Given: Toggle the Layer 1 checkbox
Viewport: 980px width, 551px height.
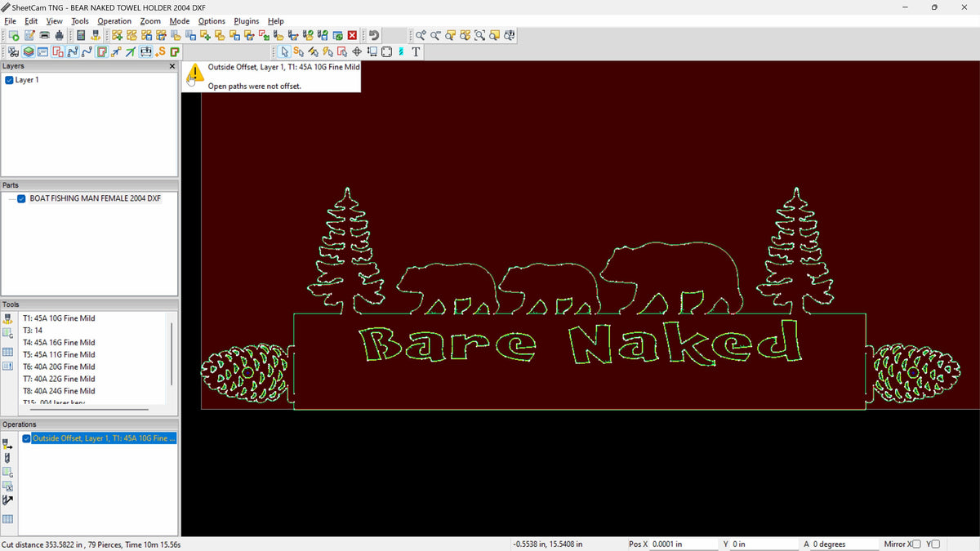Looking at the screenshot, I should pos(9,80).
